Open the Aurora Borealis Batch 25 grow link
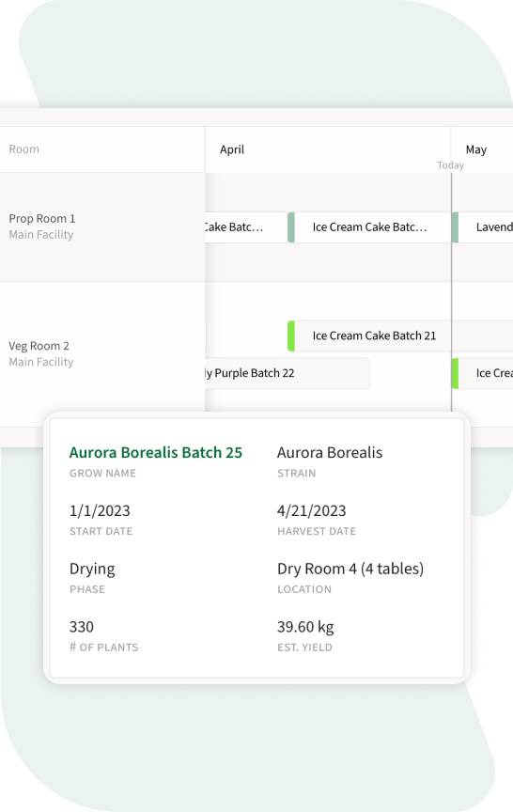This screenshot has width=513, height=812. (155, 452)
